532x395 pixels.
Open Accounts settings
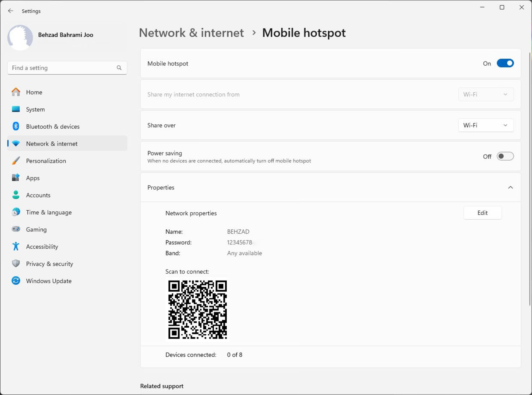coord(67,195)
